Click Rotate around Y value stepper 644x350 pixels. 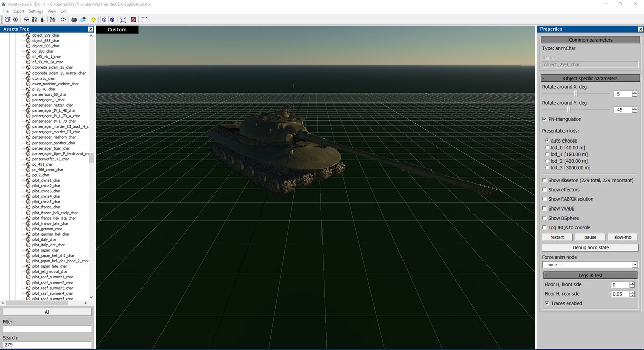(635, 110)
